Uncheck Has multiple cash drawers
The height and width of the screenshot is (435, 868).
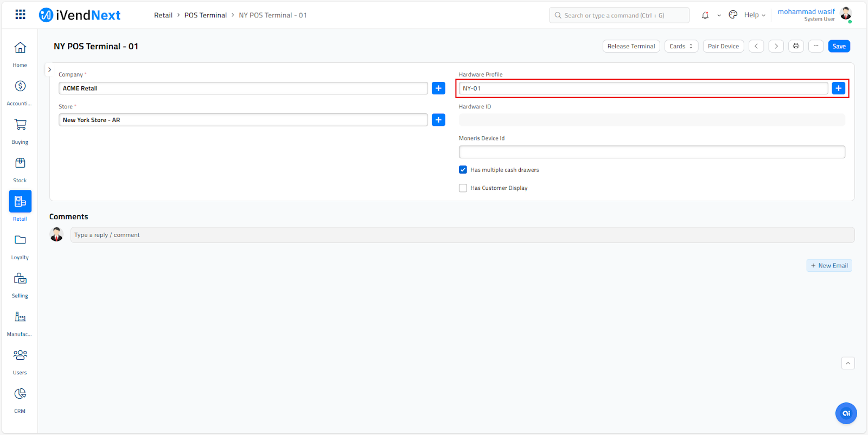pyautogui.click(x=463, y=170)
